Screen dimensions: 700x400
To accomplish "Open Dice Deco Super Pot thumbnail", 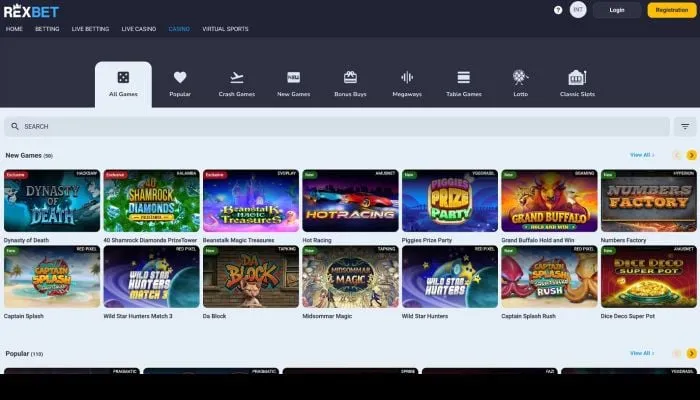I will 649,276.
